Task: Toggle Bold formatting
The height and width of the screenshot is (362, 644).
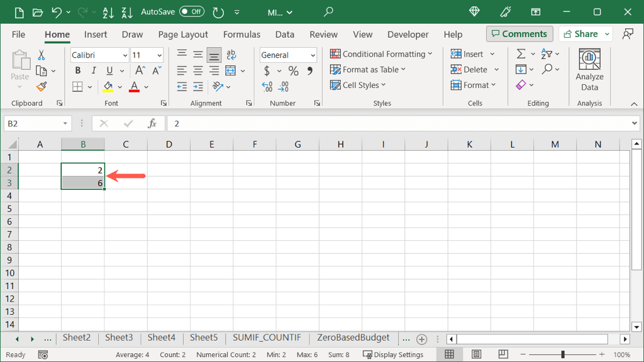Action: 78,70
